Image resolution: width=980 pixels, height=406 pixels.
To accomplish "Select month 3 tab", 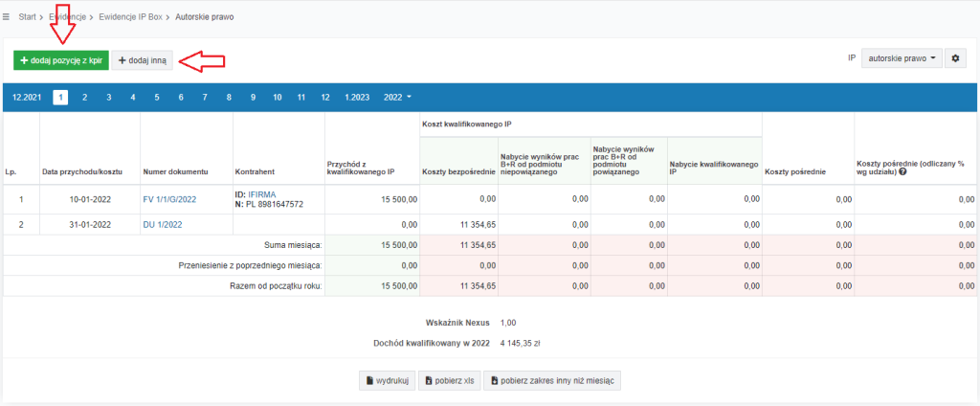I will (108, 98).
